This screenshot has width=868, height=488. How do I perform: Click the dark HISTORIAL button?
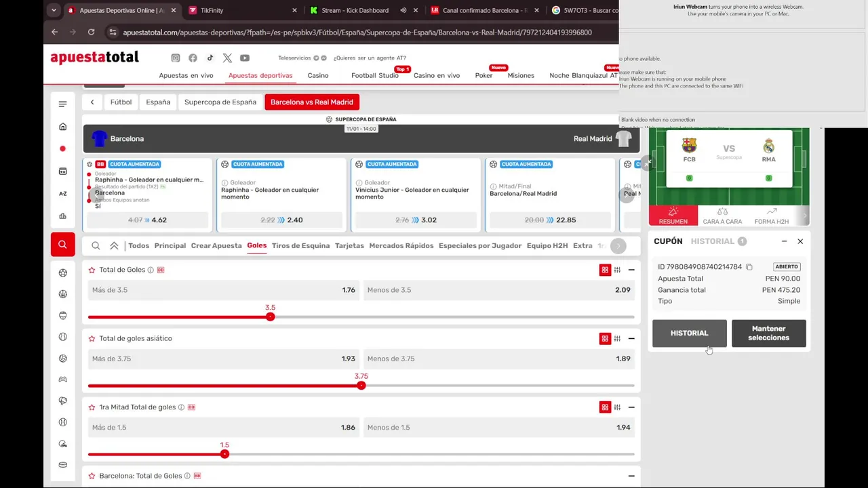(x=690, y=333)
